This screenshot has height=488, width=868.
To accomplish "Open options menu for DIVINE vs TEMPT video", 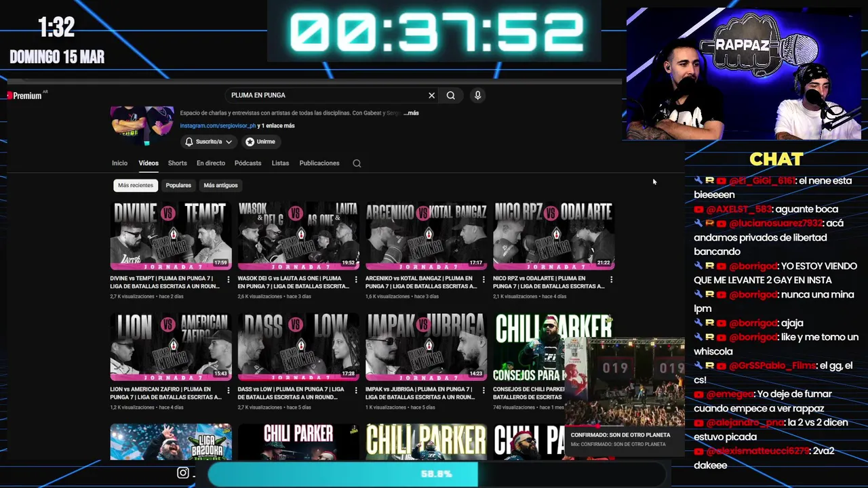I will pos(228,279).
